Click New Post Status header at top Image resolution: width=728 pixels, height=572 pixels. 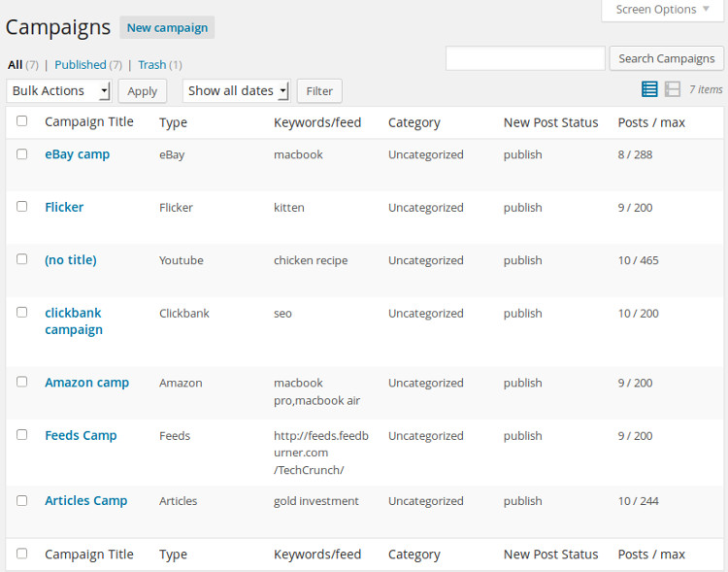(x=550, y=122)
